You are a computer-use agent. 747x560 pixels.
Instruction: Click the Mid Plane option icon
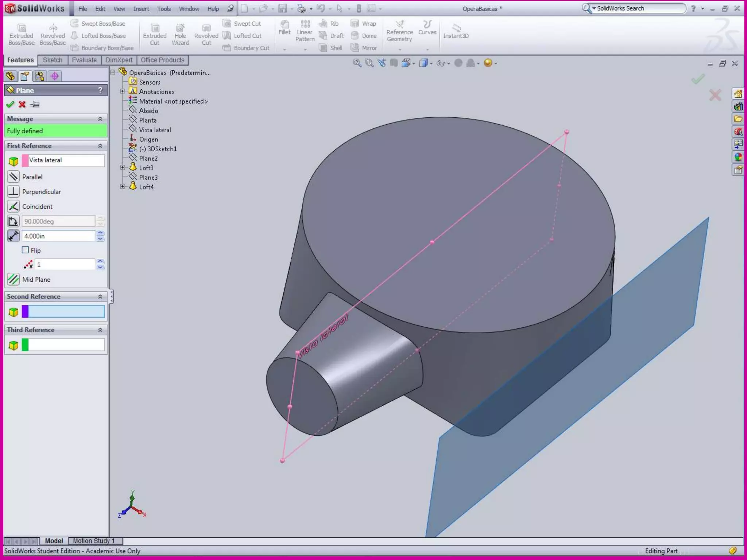13,280
